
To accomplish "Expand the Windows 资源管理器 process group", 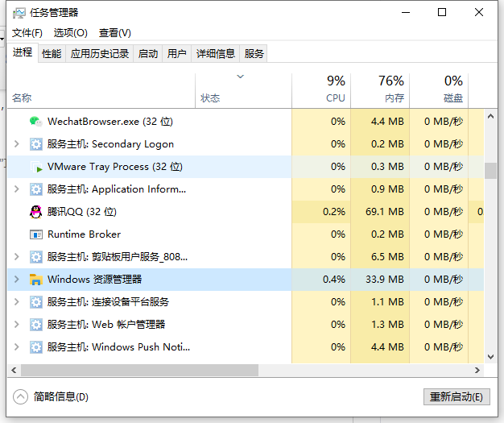I will [16, 280].
